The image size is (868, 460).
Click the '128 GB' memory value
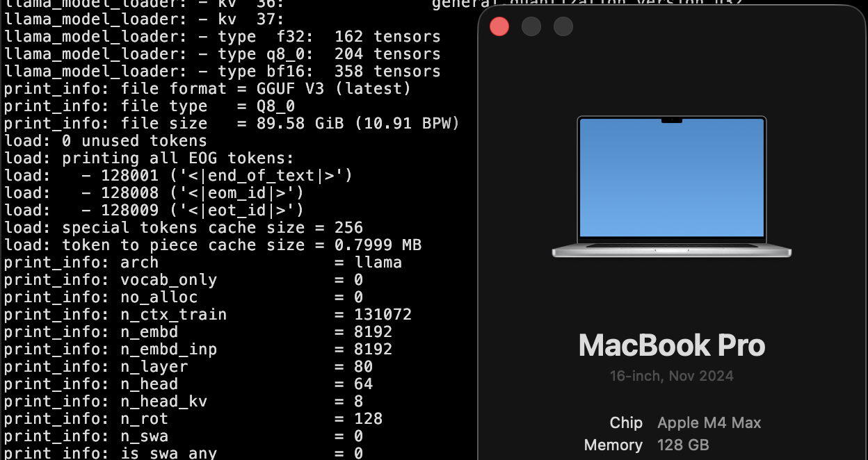pos(683,445)
